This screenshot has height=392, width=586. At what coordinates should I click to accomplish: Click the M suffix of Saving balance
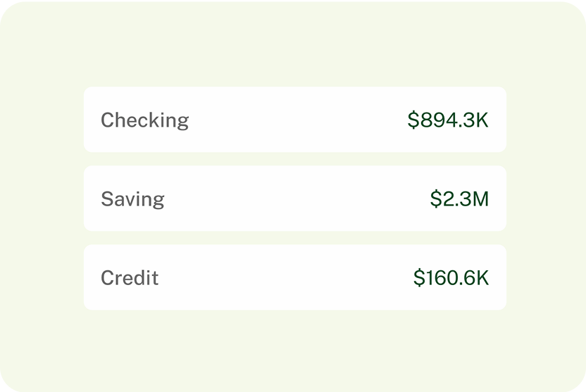(479, 199)
